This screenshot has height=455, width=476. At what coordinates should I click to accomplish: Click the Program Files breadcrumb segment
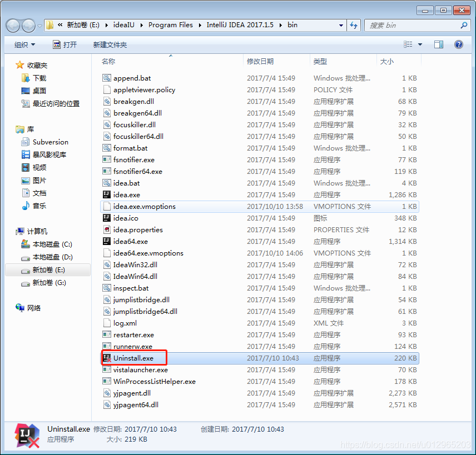pyautogui.click(x=171, y=25)
